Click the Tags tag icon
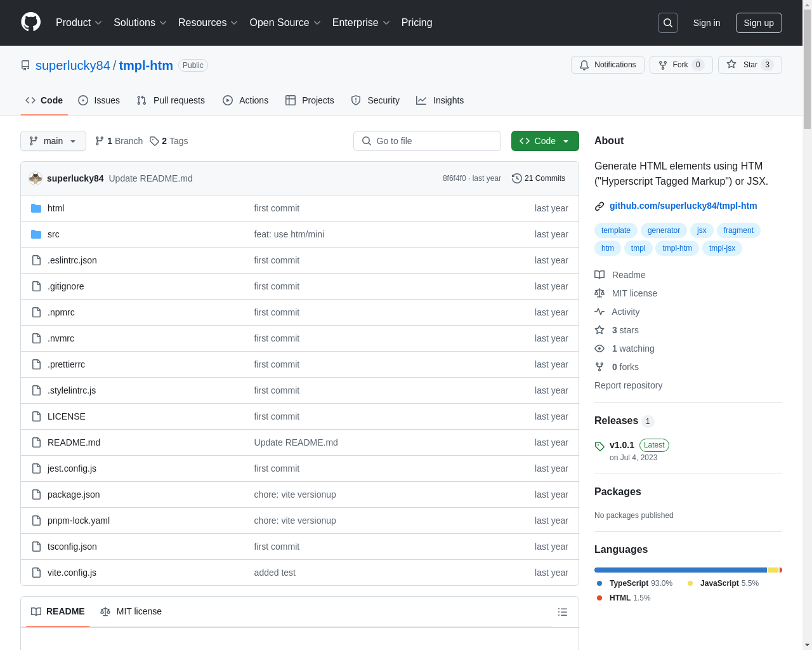812x650 pixels. pos(154,141)
